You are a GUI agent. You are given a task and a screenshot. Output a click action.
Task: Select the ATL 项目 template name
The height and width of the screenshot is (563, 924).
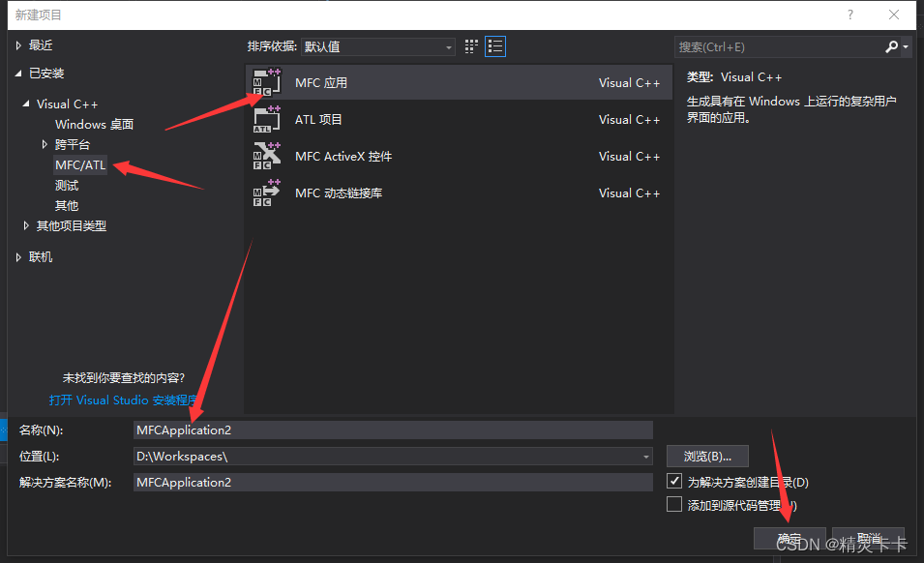pyautogui.click(x=318, y=120)
